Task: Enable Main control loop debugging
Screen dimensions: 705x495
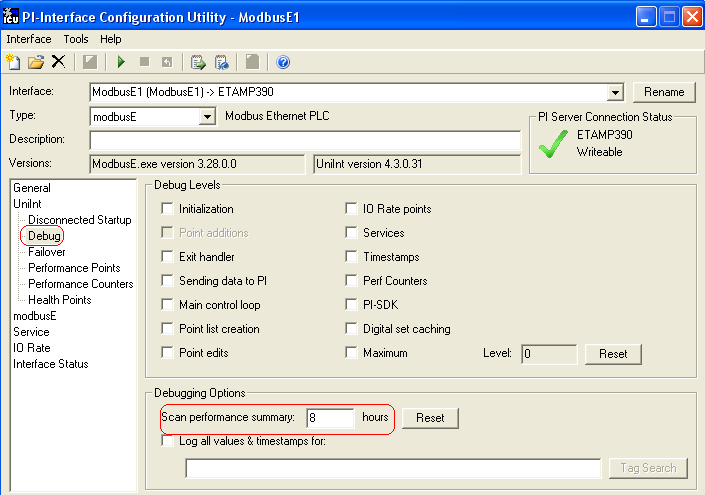Action: click(x=167, y=305)
